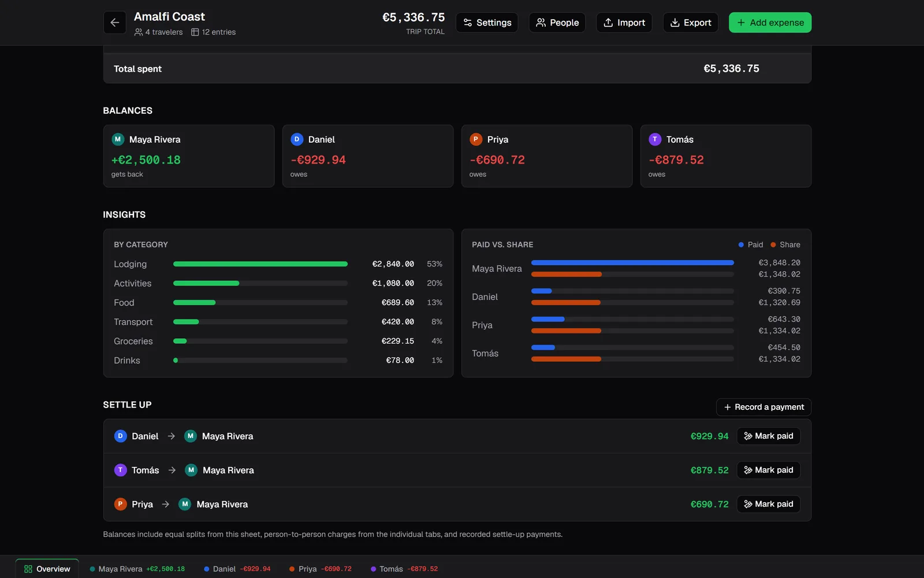This screenshot has width=924, height=578.
Task: Export the trip data
Action: tap(691, 23)
